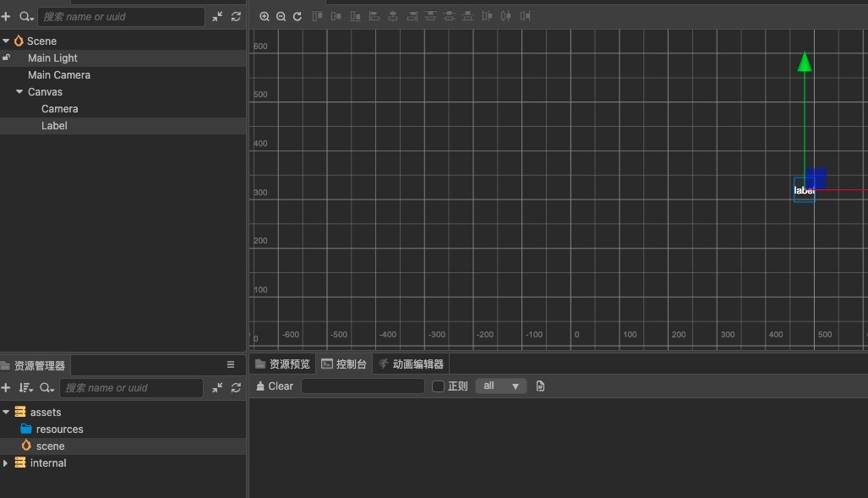Collapse the Canvas node
The image size is (868, 498).
pyautogui.click(x=19, y=91)
